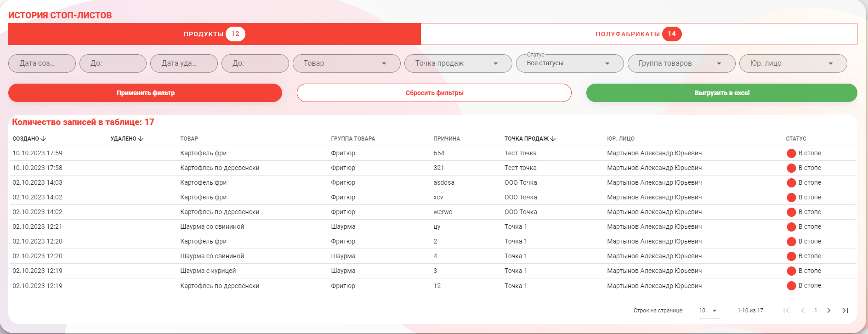
Task: Click the Группа товара column header
Action: (x=353, y=139)
